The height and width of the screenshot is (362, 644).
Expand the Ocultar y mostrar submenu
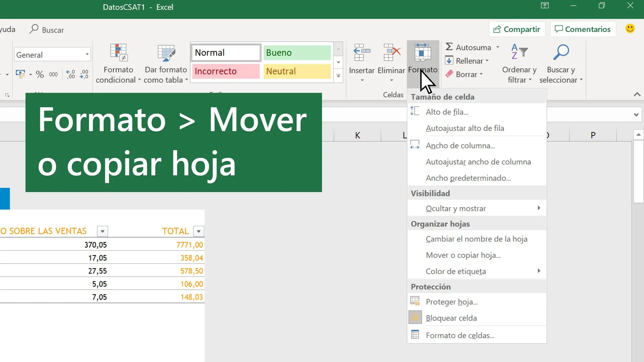pyautogui.click(x=455, y=208)
